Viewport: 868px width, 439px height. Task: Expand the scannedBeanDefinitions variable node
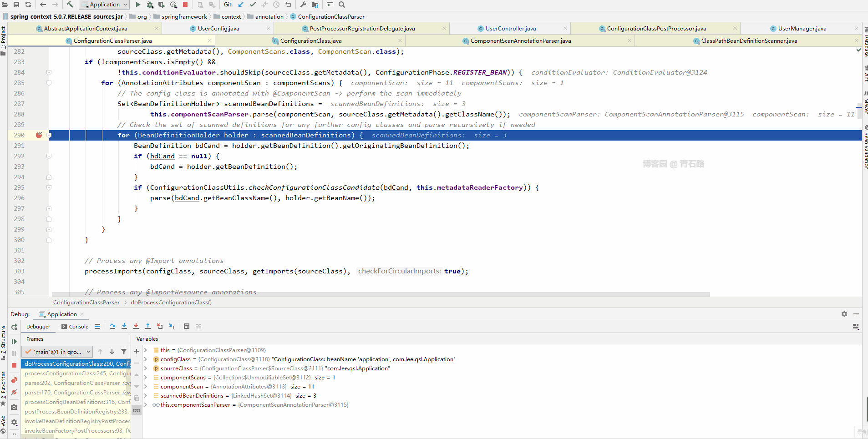(x=146, y=396)
